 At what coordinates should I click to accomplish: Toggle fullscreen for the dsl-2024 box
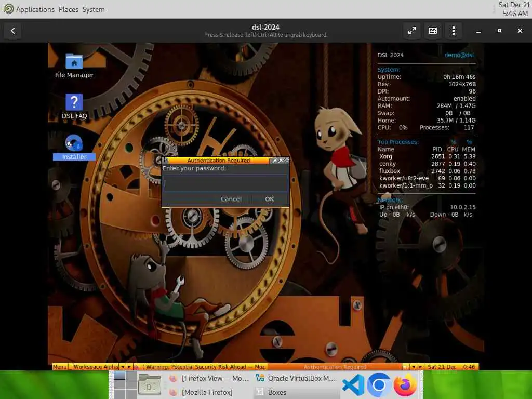pos(412,31)
